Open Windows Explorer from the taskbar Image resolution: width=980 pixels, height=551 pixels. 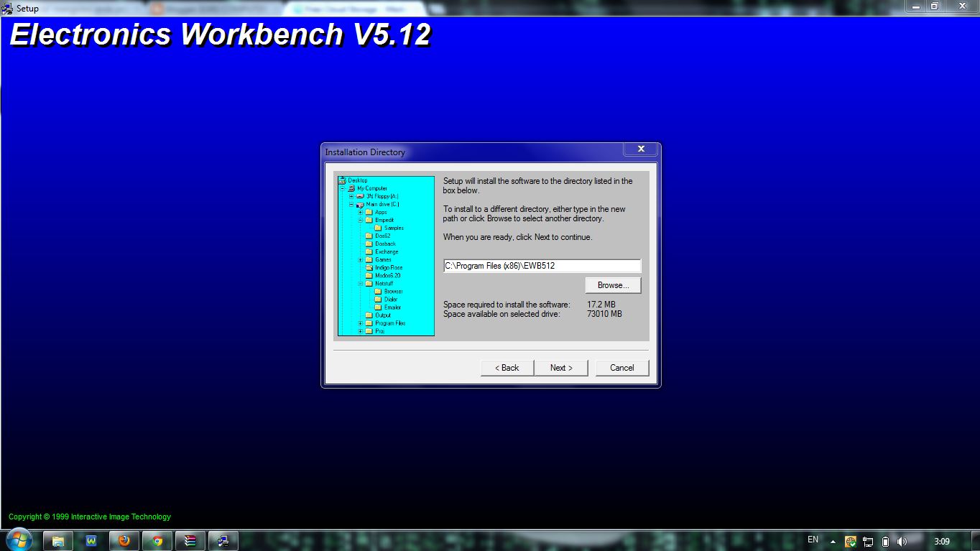coord(58,540)
